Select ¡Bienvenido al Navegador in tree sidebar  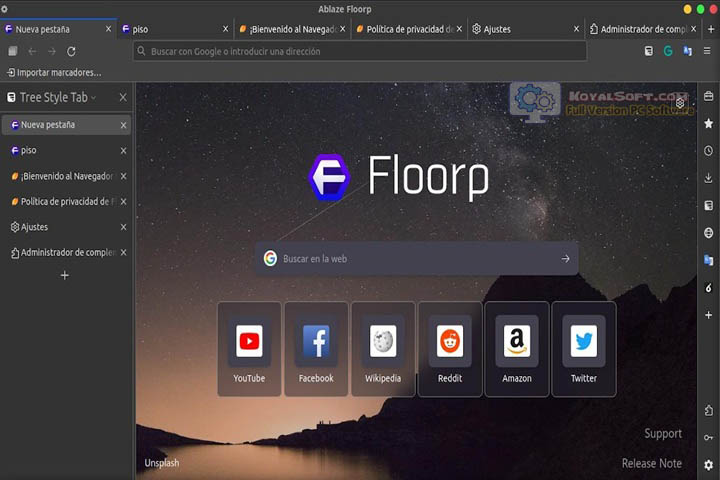(x=66, y=176)
